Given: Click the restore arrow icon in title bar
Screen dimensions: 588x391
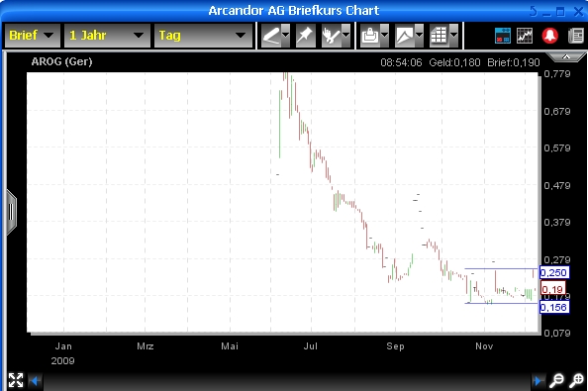Looking at the screenshot, I should point(534,11).
